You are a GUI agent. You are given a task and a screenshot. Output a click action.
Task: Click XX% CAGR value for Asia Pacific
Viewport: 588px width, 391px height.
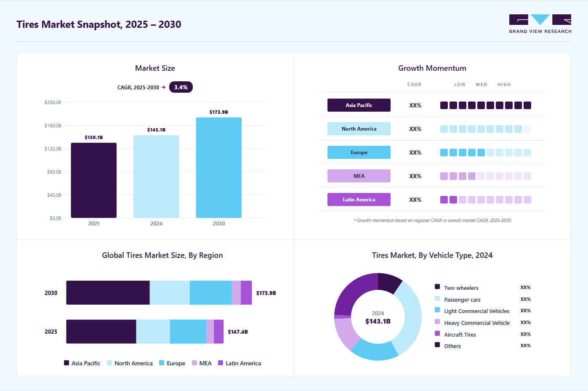(x=415, y=106)
